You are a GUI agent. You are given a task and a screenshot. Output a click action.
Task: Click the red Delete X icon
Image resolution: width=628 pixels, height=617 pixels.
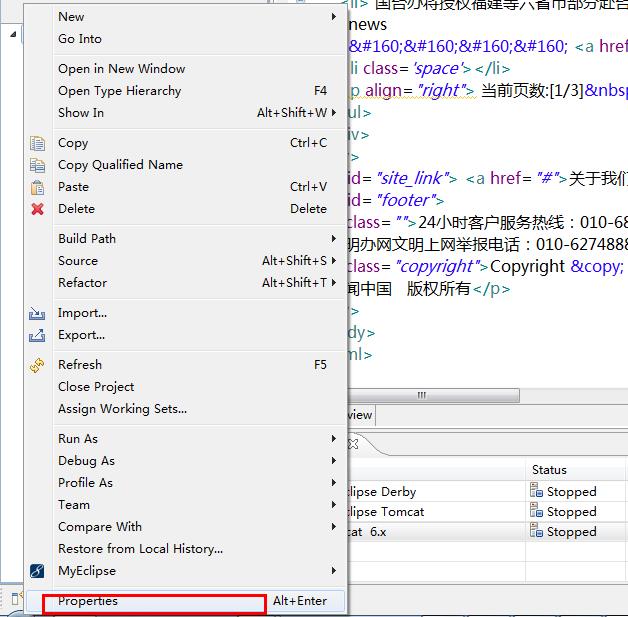(38, 209)
